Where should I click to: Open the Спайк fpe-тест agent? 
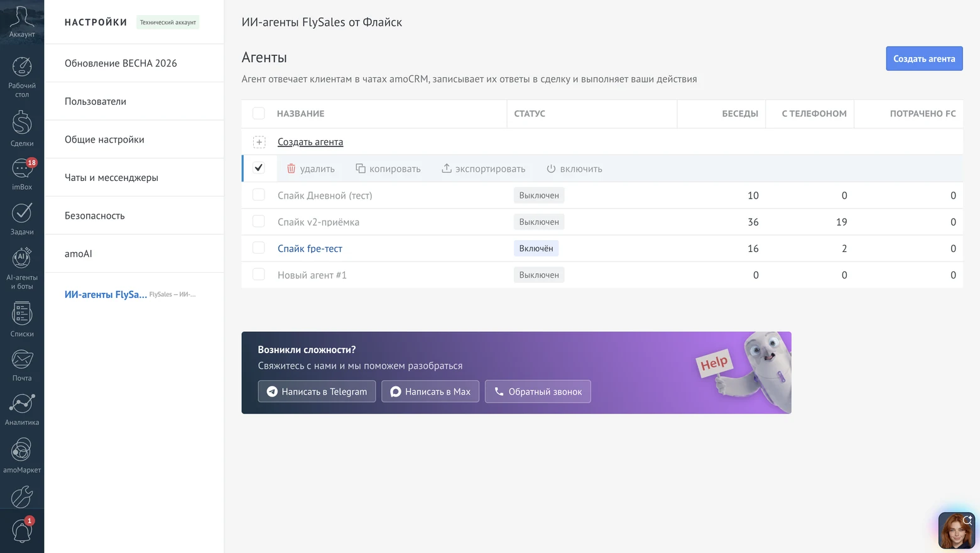[310, 249]
